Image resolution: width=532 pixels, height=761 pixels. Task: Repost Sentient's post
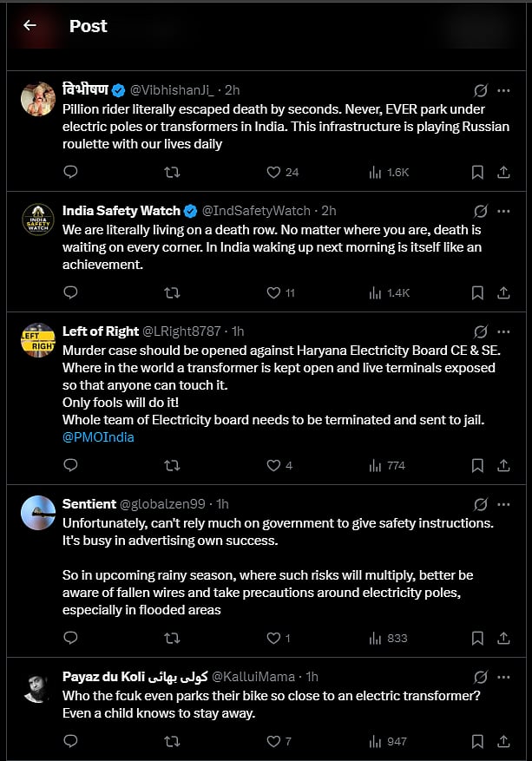(172, 638)
